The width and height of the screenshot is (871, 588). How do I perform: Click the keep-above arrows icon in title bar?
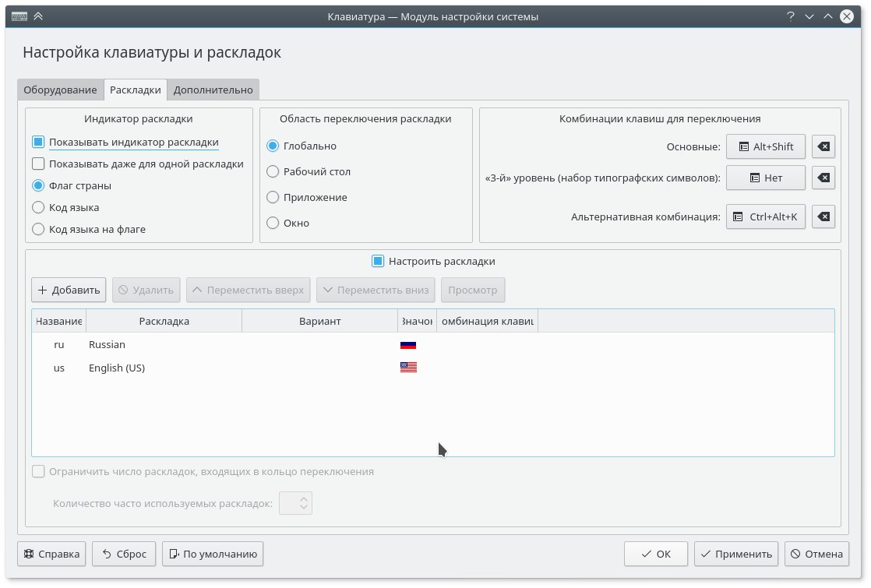point(38,16)
